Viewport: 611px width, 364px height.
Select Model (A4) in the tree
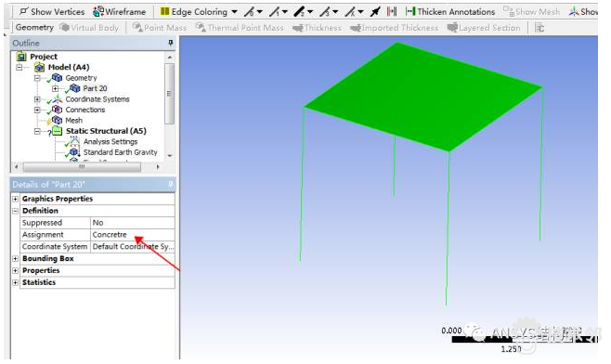point(69,67)
